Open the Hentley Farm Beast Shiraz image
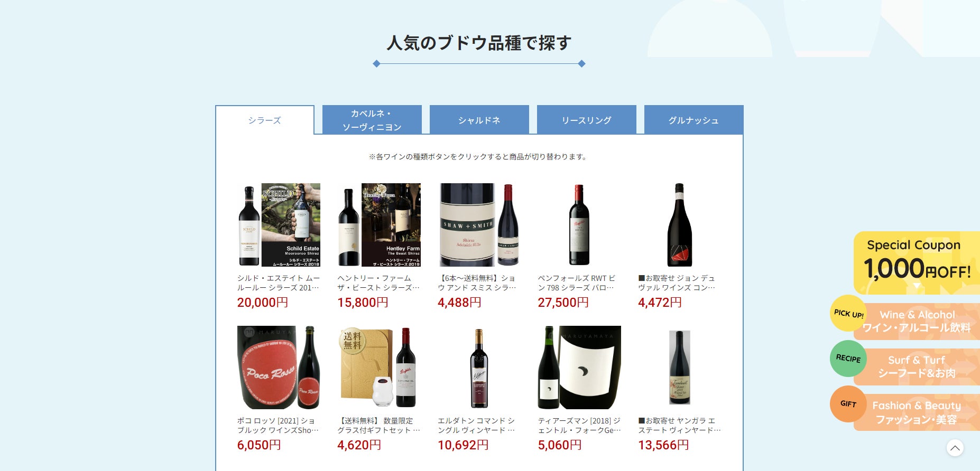This screenshot has height=471, width=980. [x=379, y=225]
